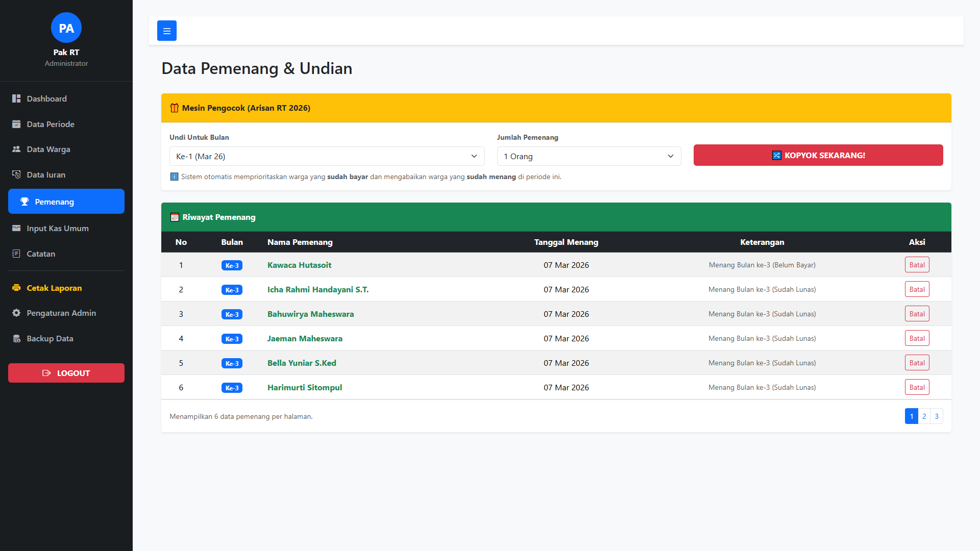Cancel the Harimurti Sitompul winner entry
Screen dimensions: 980x551
coord(917,387)
